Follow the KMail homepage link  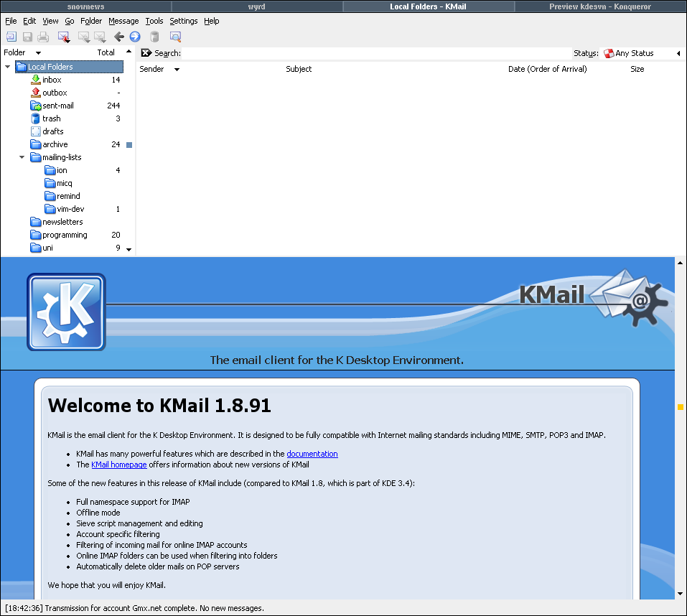[119, 465]
